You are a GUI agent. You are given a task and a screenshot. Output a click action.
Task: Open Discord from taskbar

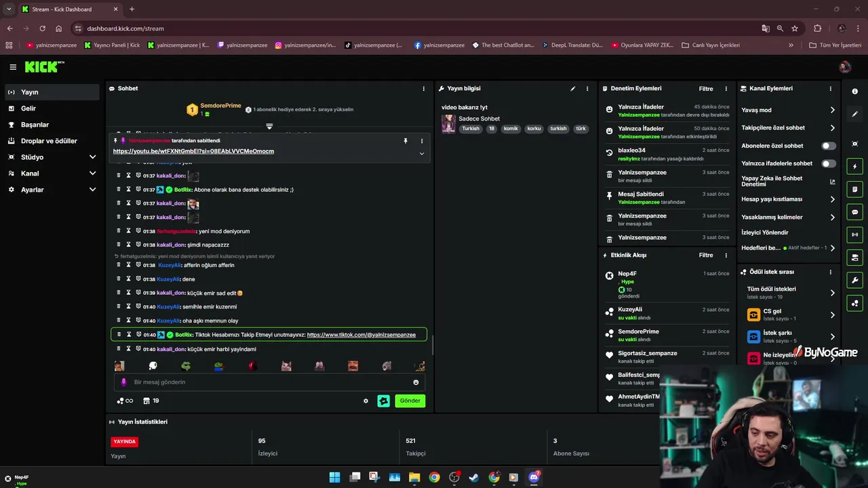coord(534,477)
